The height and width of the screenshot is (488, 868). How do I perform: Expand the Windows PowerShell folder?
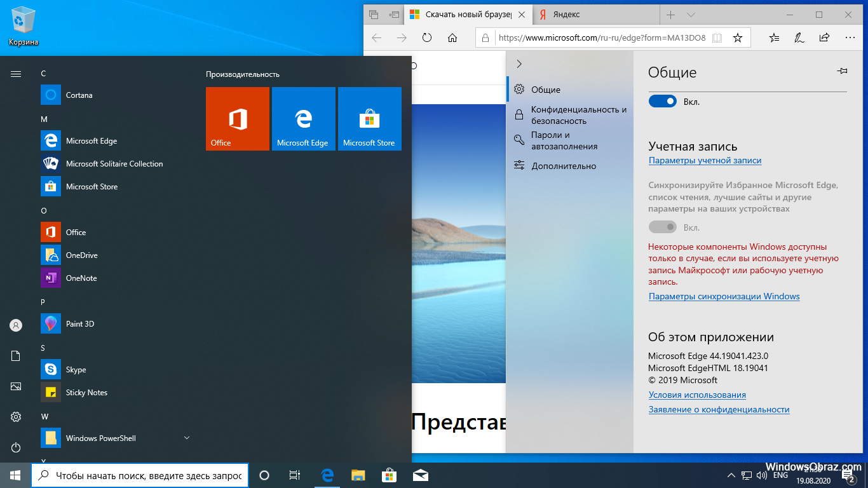(187, 438)
